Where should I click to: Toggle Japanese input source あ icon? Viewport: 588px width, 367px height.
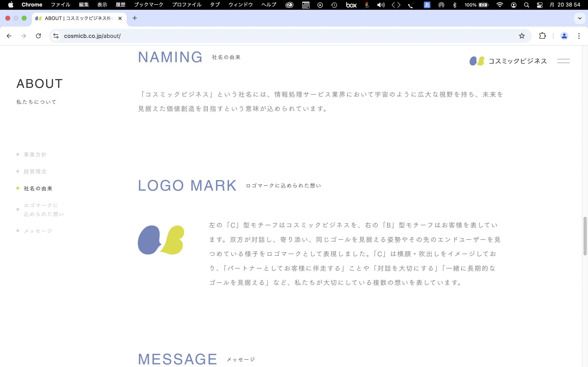[427, 5]
